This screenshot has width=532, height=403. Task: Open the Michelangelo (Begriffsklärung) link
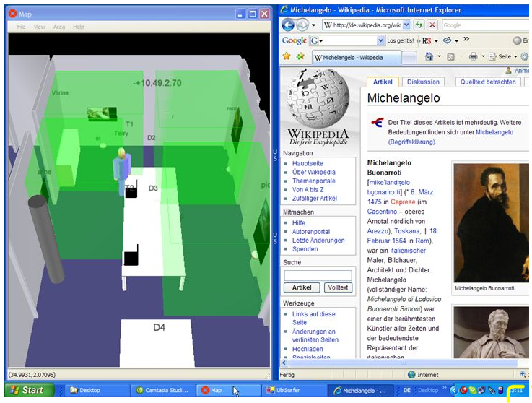(x=450, y=136)
